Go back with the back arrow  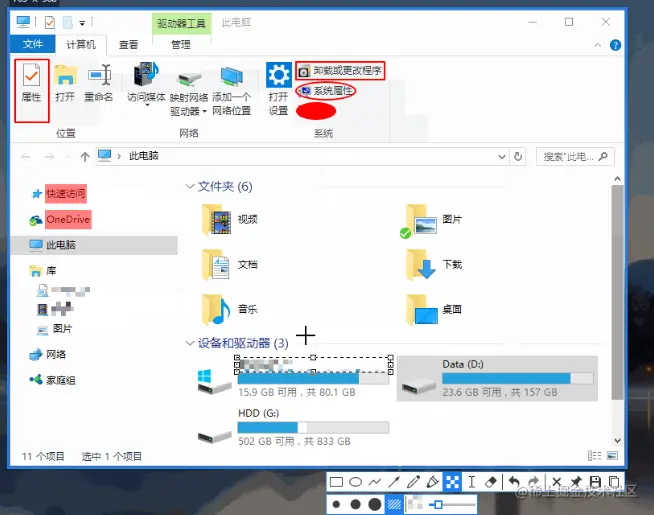tap(26, 157)
